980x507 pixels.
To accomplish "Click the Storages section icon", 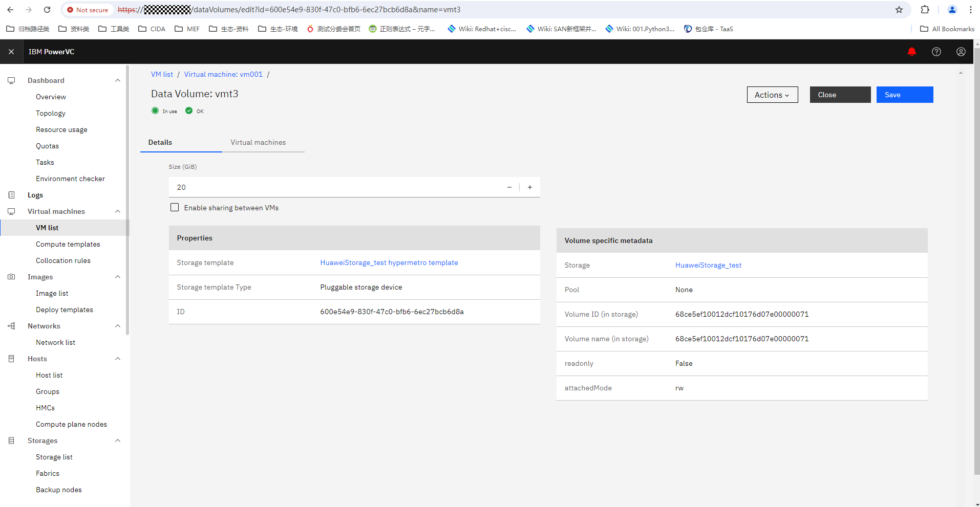I will point(11,440).
